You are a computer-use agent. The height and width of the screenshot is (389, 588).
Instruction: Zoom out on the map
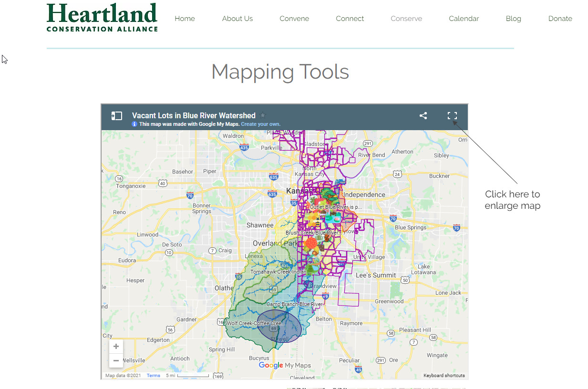coord(116,360)
